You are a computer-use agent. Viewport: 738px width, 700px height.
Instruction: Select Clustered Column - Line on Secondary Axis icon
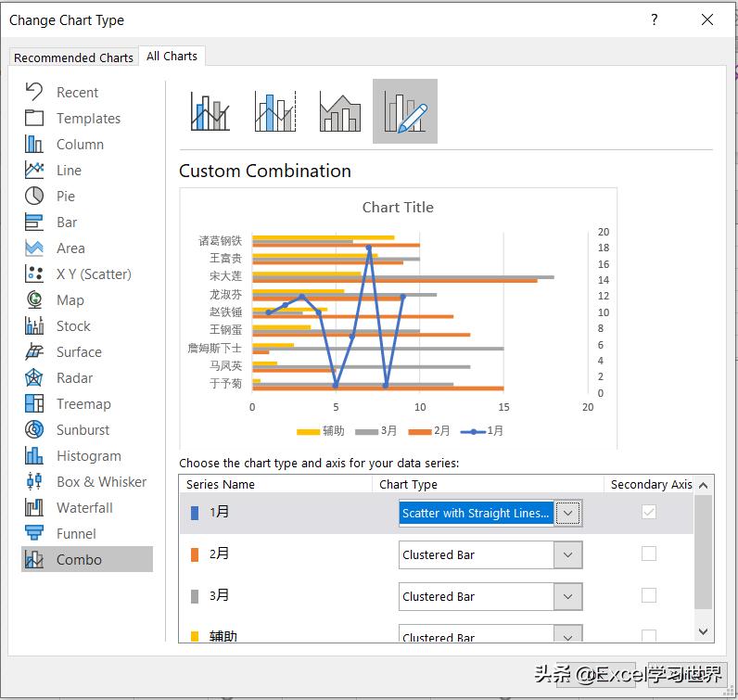pyautogui.click(x=275, y=111)
